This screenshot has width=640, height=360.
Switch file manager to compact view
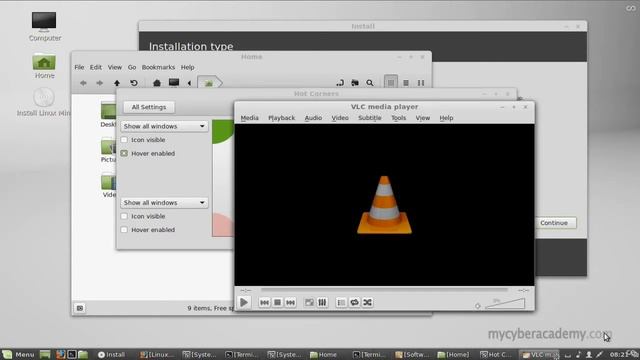pyautogui.click(x=421, y=83)
